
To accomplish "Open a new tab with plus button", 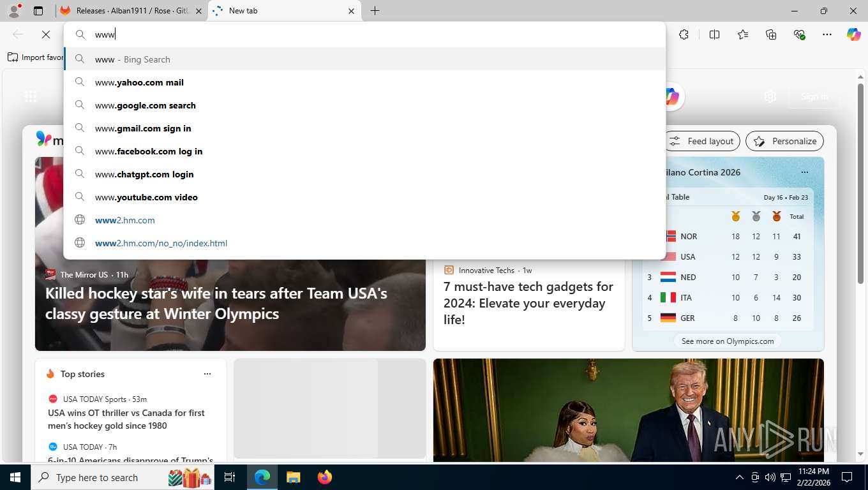I will (x=375, y=11).
